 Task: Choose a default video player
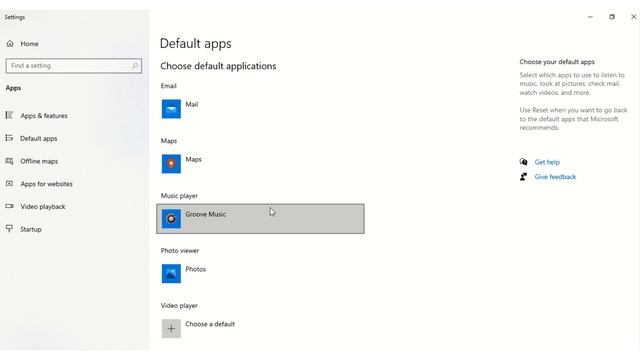[260, 329]
